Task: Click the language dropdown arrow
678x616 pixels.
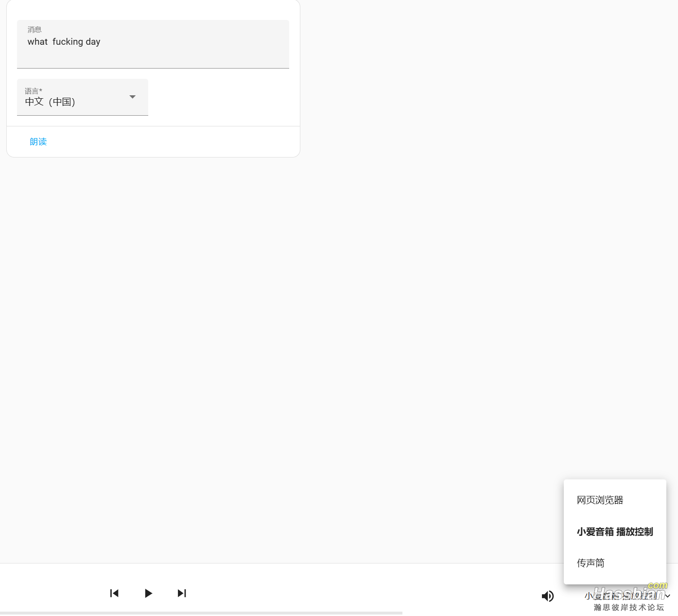Action: click(132, 97)
